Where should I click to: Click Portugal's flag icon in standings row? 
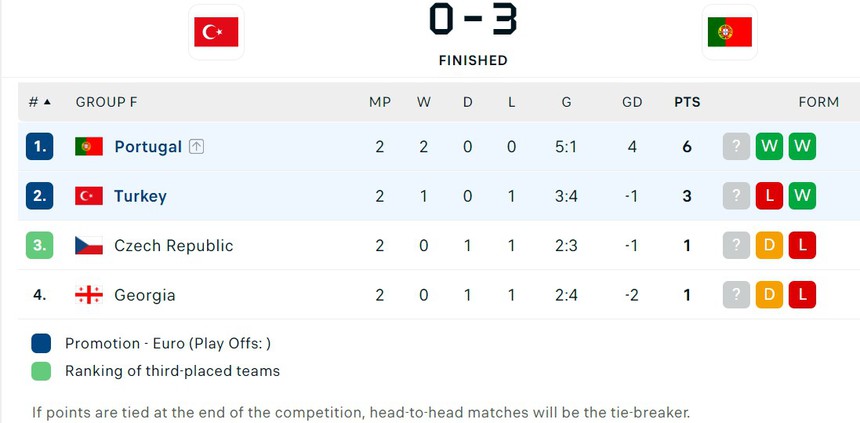click(89, 147)
